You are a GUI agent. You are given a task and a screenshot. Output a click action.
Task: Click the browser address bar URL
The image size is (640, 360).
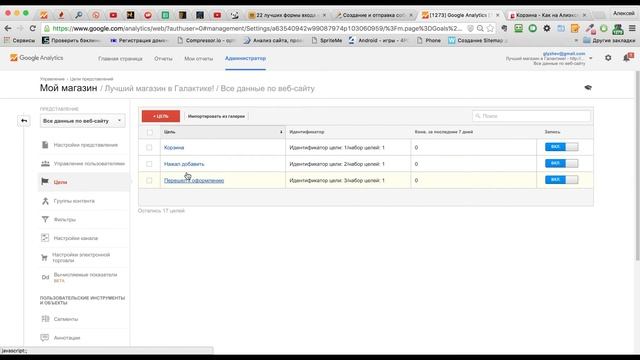coord(257,28)
